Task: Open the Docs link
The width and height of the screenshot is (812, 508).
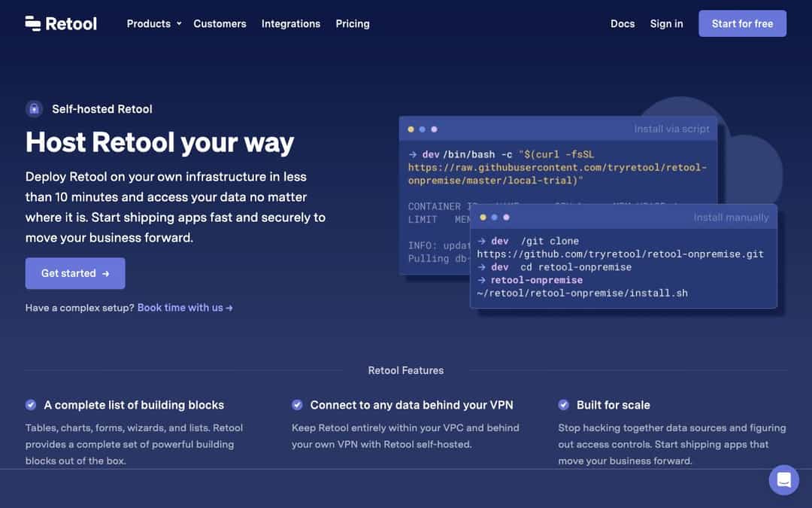Action: coord(623,23)
